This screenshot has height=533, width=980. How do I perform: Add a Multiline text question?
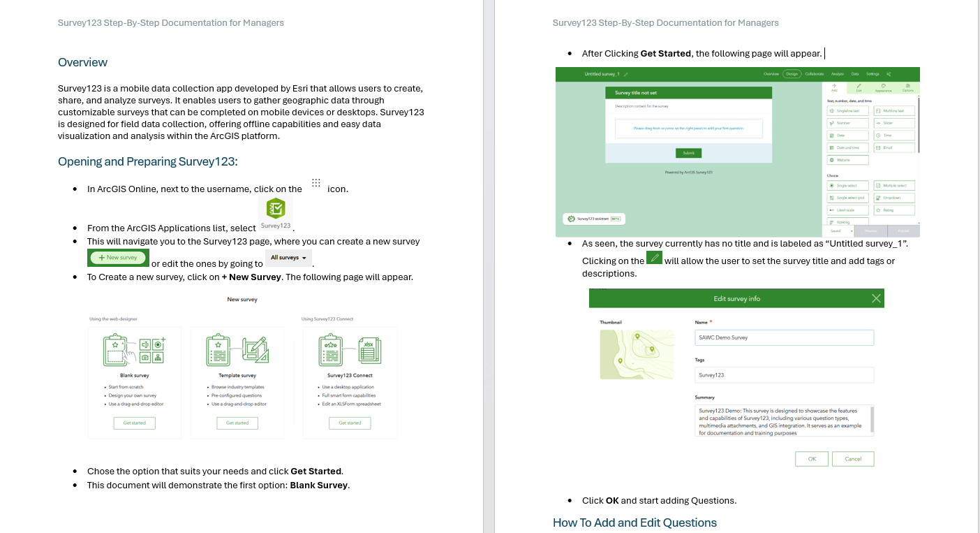894,110
